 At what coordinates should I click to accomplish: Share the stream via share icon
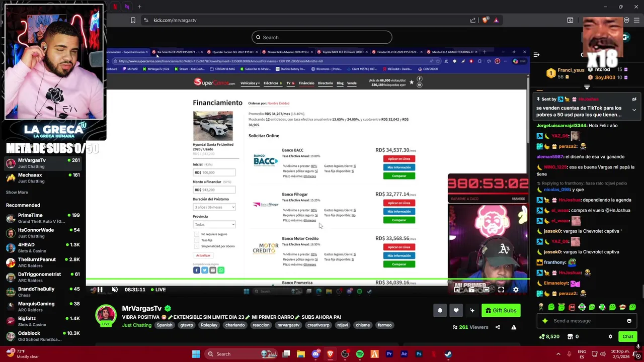498,327
